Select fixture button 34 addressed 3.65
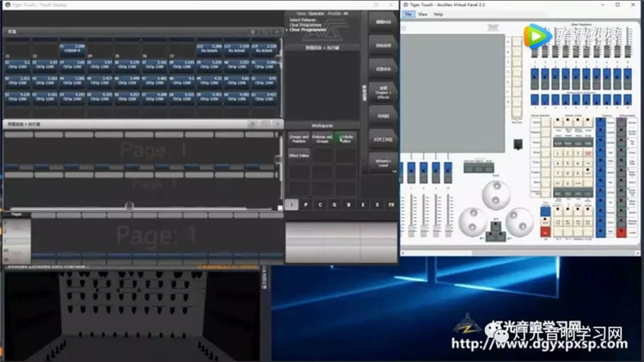 [x=72, y=65]
